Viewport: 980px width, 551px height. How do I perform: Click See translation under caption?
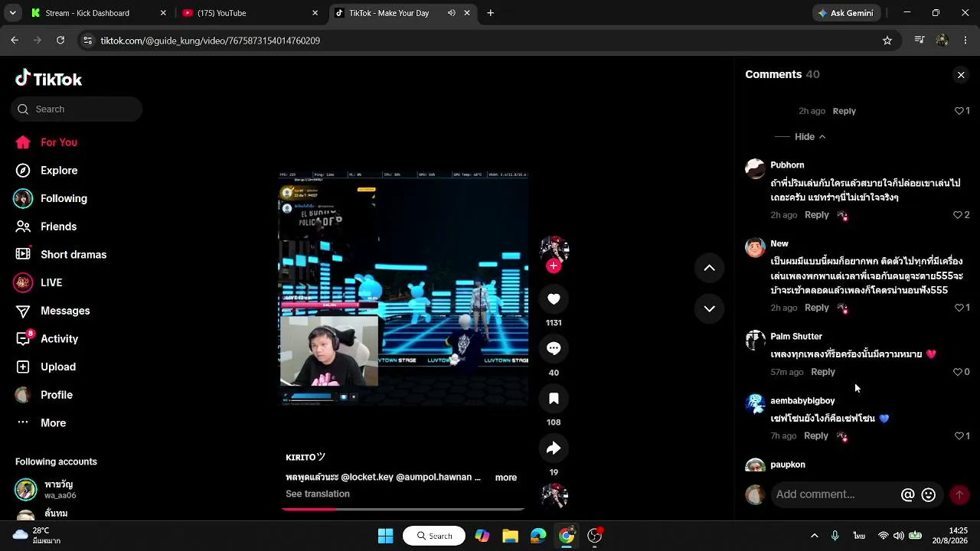[318, 494]
